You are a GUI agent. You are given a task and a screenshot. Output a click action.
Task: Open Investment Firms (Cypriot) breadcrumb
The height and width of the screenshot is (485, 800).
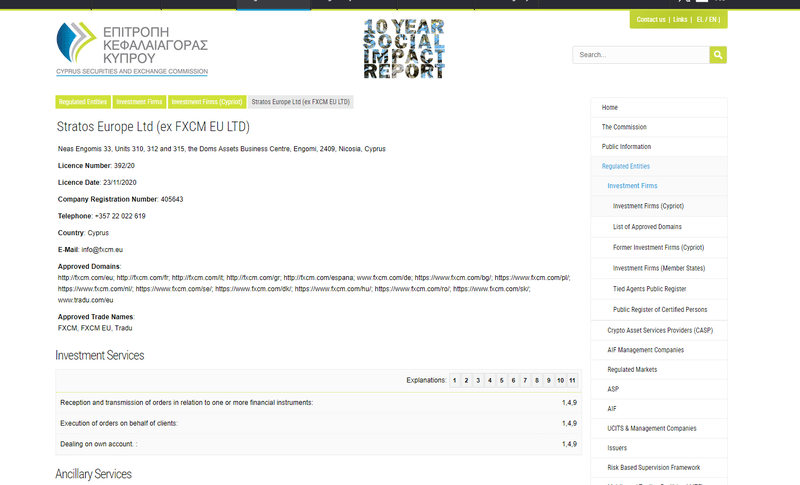pos(206,102)
